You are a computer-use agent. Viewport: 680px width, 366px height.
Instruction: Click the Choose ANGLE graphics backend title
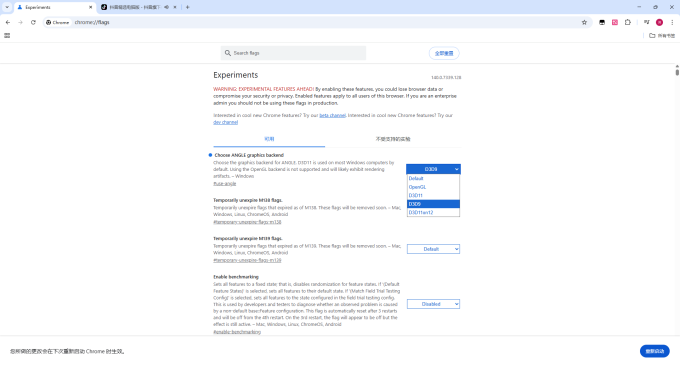249,155
